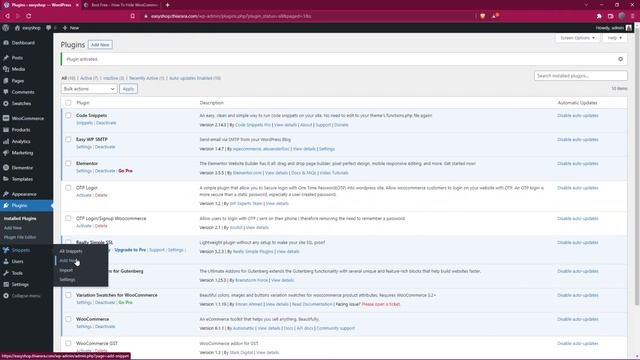Apply the selected bulk action
The width and height of the screenshot is (640, 360).
point(128,89)
